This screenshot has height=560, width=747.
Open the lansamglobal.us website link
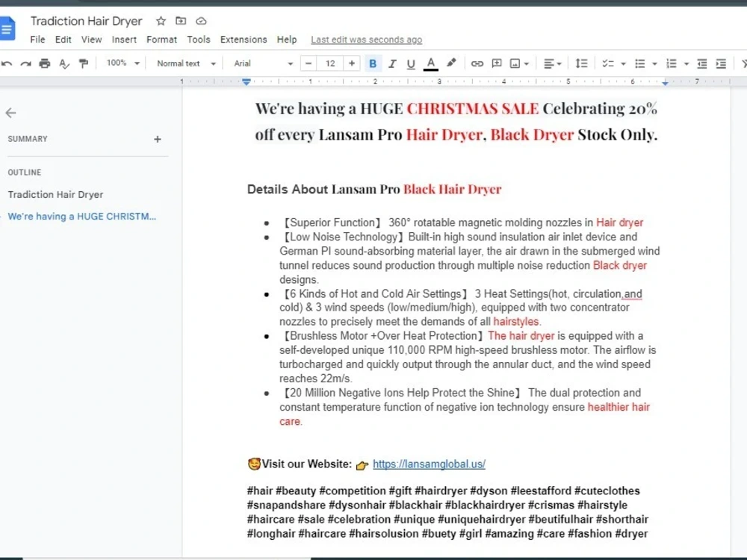coord(429,464)
